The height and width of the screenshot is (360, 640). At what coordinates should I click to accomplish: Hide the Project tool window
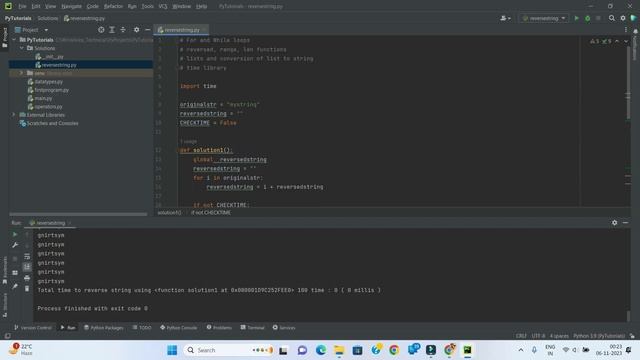(147, 30)
